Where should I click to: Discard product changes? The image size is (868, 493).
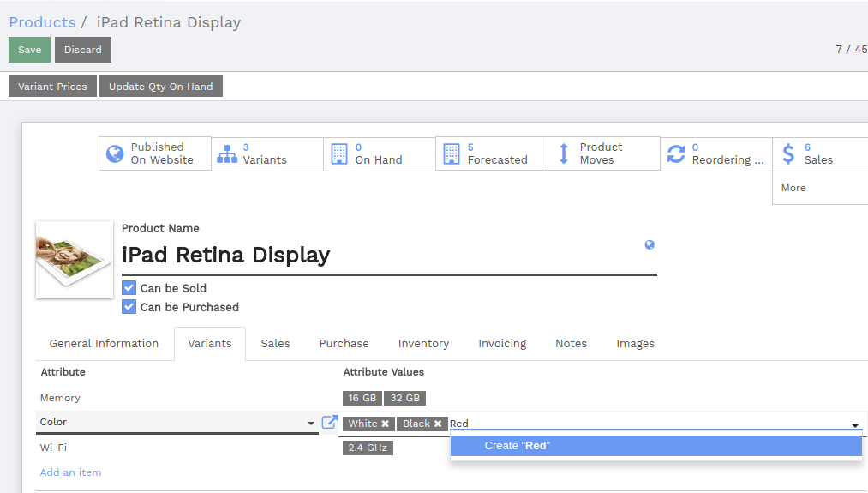[x=83, y=50]
